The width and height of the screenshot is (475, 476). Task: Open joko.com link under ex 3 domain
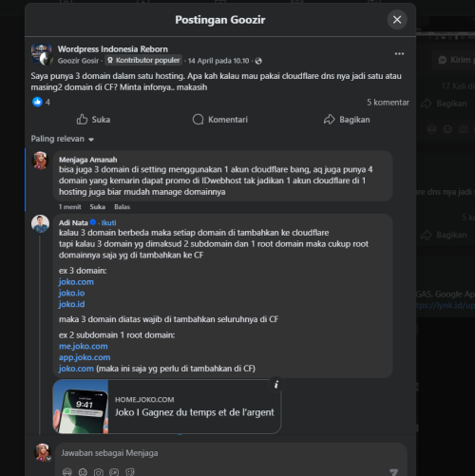tap(76, 282)
